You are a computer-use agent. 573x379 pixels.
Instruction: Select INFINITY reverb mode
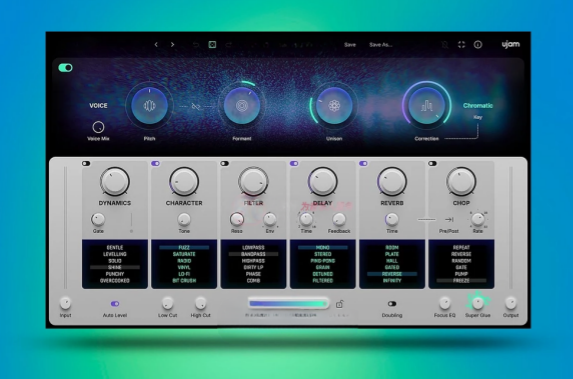coord(392,280)
